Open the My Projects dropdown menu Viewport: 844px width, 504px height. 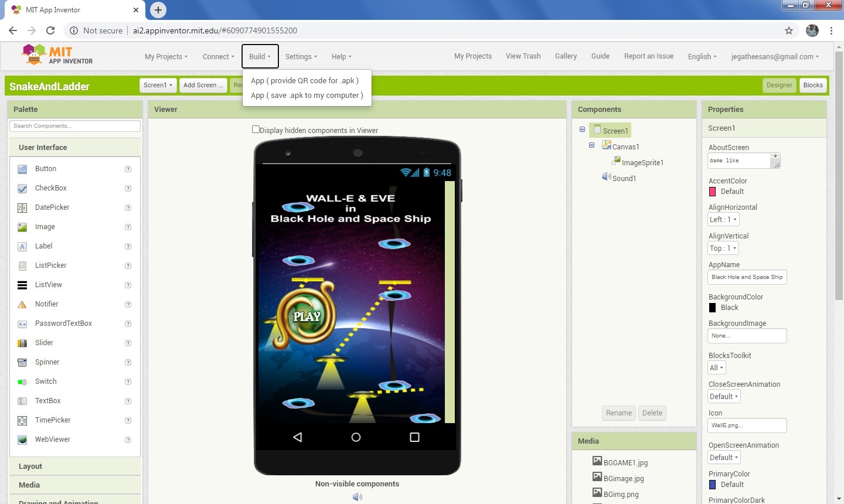[x=166, y=56]
